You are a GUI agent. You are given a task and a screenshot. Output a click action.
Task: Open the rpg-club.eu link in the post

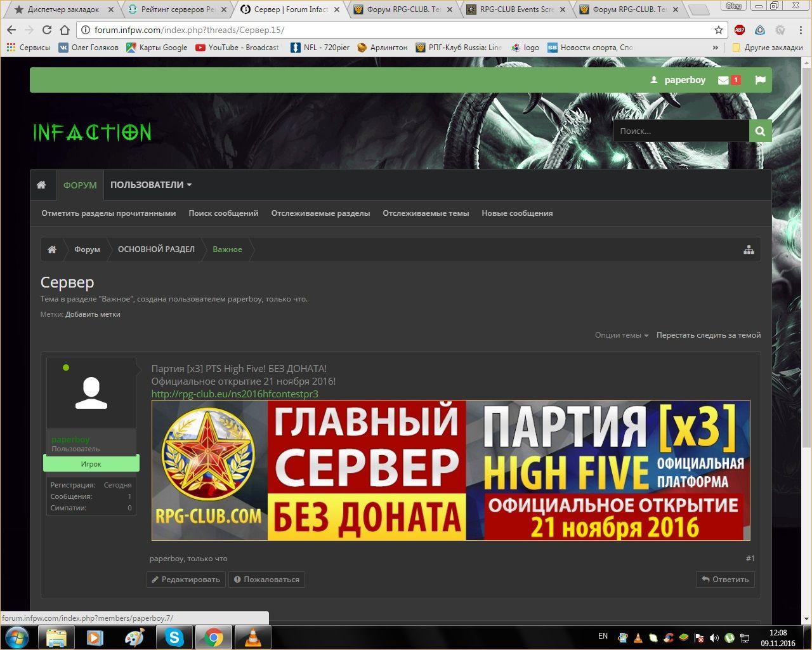[x=235, y=394]
